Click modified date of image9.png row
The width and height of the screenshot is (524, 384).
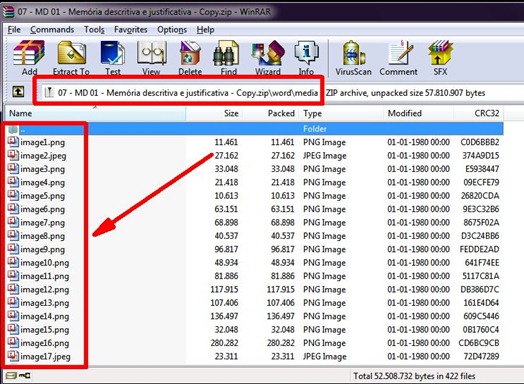(418, 249)
